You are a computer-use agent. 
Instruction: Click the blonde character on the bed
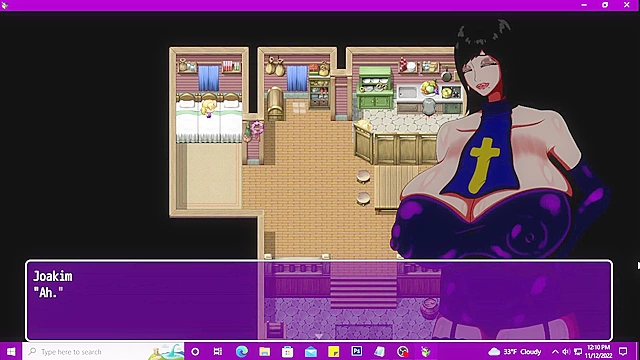[209, 108]
